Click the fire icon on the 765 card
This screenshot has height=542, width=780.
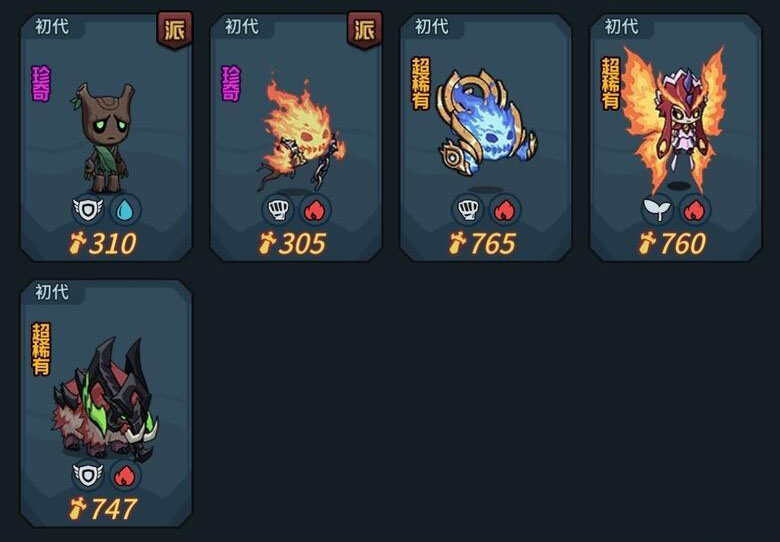[x=505, y=209]
